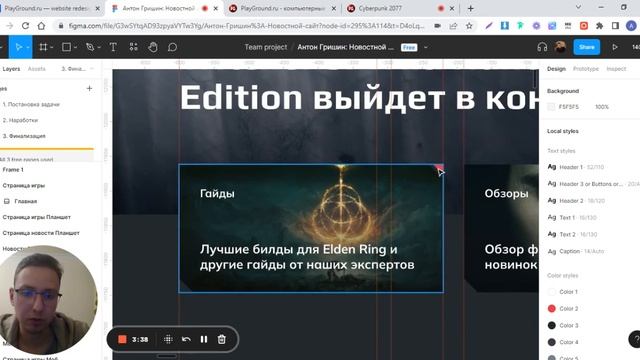Switch to the Design tab

click(556, 69)
